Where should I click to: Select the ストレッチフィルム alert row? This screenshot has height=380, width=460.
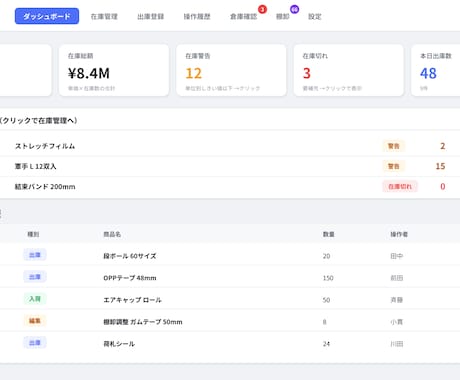coord(230,146)
